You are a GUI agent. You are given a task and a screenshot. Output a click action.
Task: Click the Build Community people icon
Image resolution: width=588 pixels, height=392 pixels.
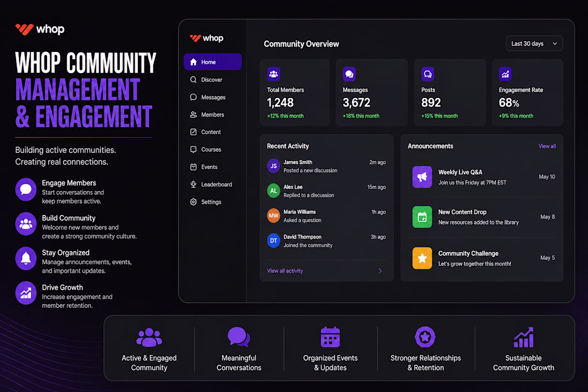click(x=26, y=224)
